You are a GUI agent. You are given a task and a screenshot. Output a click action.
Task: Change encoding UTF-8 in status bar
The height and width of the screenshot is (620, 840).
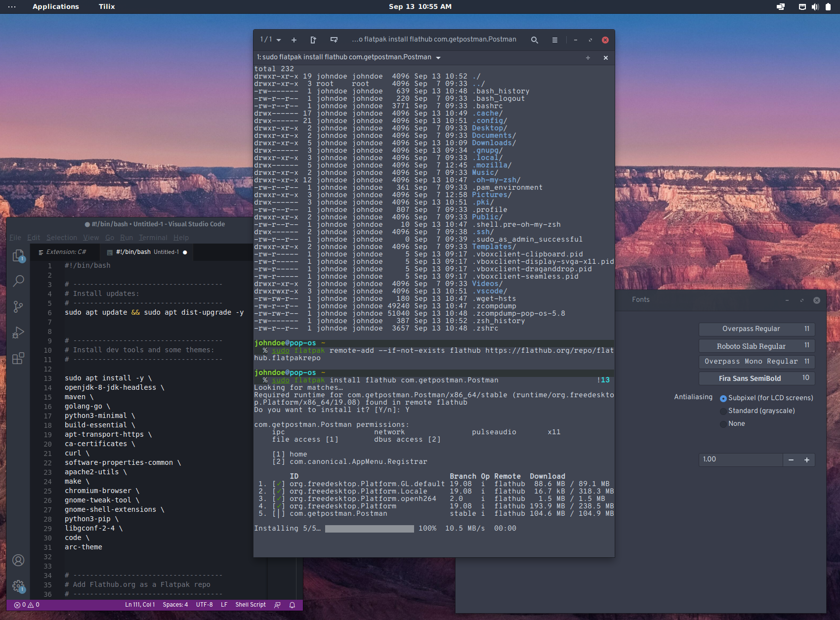coord(205,605)
